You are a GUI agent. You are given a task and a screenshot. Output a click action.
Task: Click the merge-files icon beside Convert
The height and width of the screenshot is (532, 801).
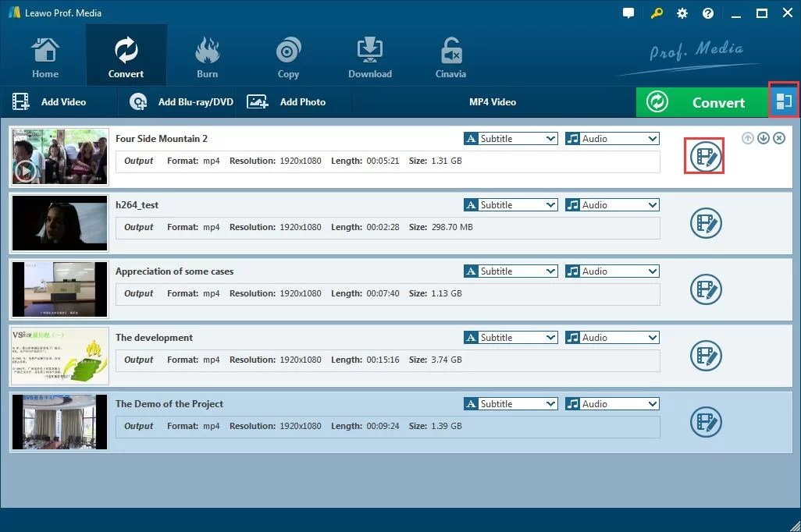tap(783, 101)
